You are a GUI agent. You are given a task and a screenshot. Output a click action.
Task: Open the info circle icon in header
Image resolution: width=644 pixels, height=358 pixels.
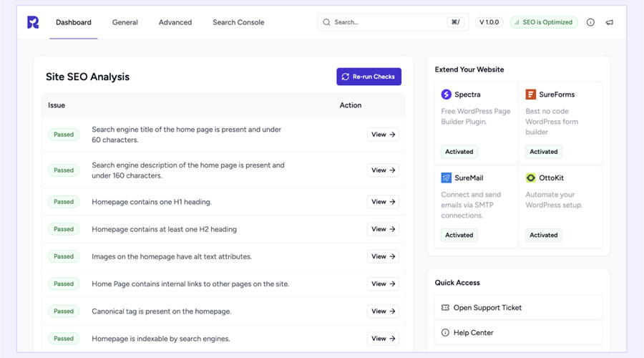tap(590, 22)
